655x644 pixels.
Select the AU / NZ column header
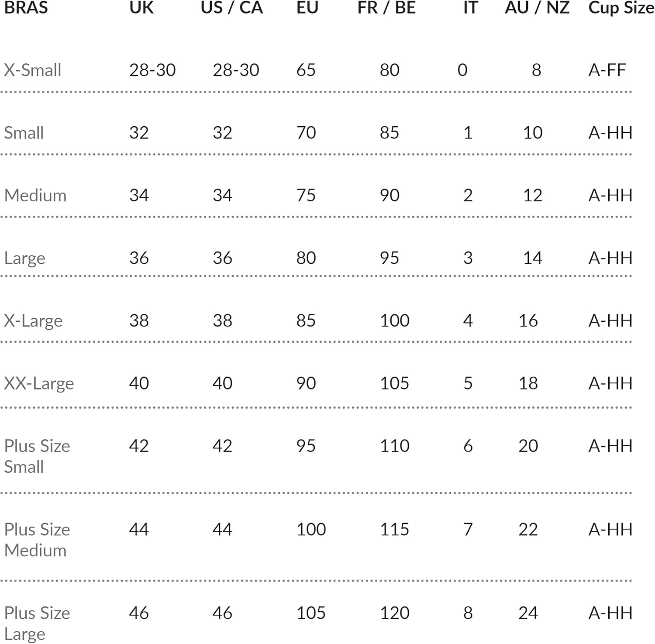tap(537, 8)
